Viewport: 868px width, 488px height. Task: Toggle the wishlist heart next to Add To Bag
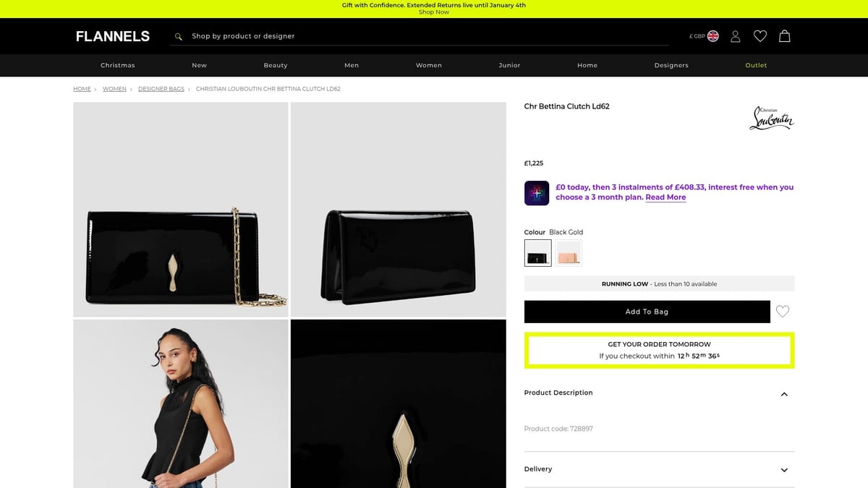pyautogui.click(x=783, y=312)
